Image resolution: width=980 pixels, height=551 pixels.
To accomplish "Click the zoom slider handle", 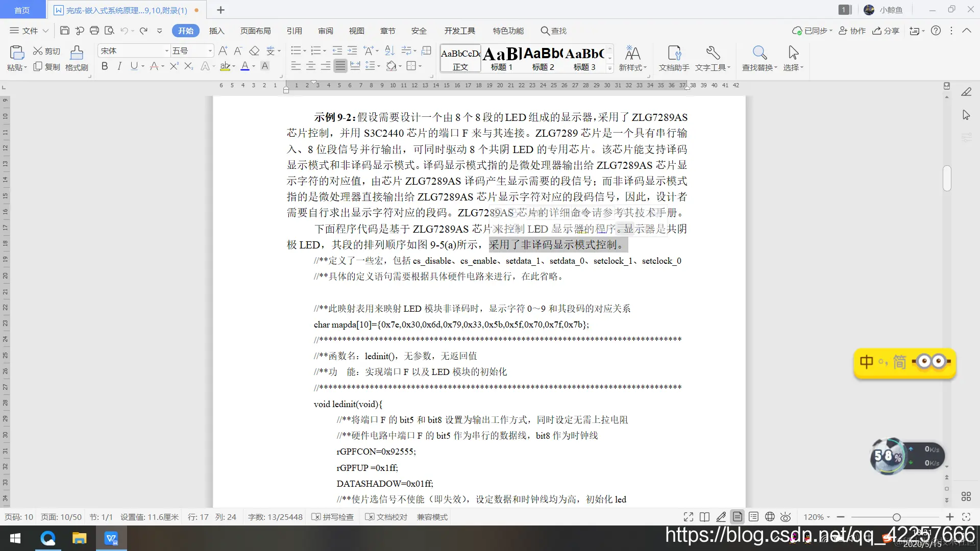I will pos(896,517).
